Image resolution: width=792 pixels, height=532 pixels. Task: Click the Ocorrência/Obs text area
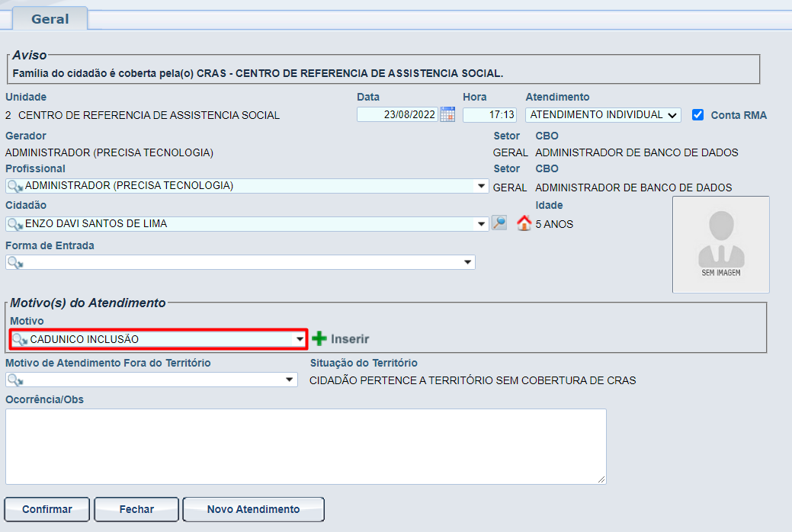305,446
